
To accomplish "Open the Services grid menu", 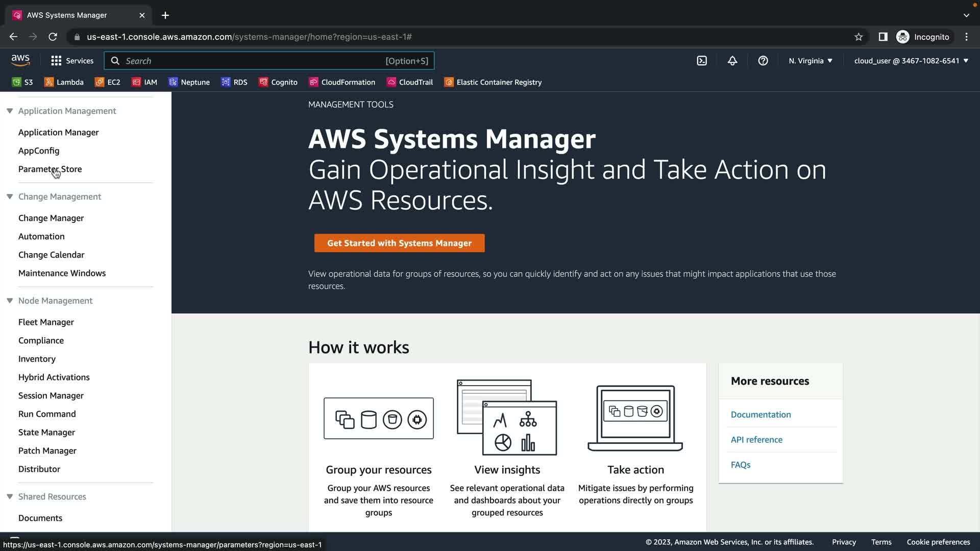I will coord(72,61).
